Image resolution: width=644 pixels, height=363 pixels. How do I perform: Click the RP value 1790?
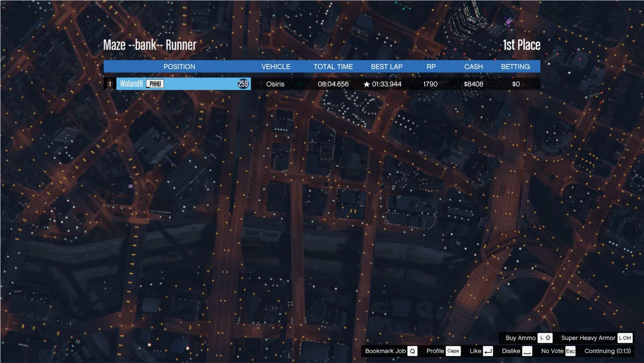(x=430, y=84)
